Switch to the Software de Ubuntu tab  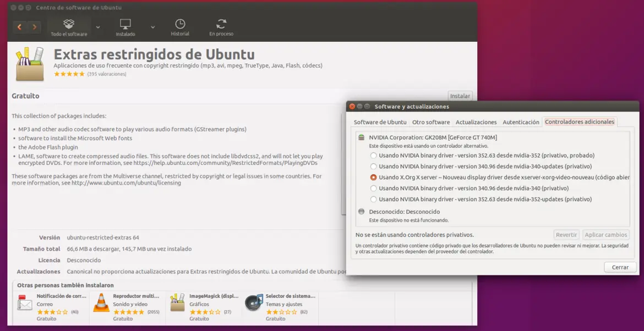point(380,122)
